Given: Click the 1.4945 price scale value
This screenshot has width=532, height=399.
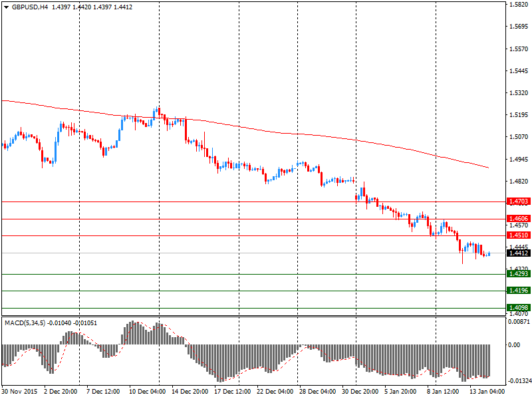Looking at the screenshot, I should click(519, 159).
